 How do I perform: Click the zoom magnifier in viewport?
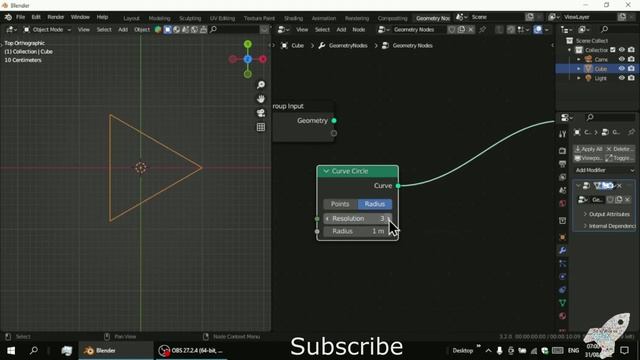(x=261, y=84)
